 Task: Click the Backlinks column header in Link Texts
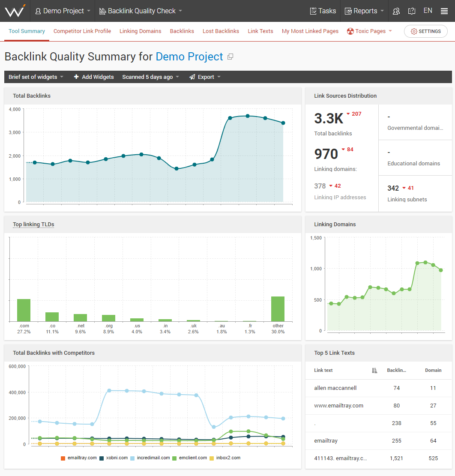396,370
